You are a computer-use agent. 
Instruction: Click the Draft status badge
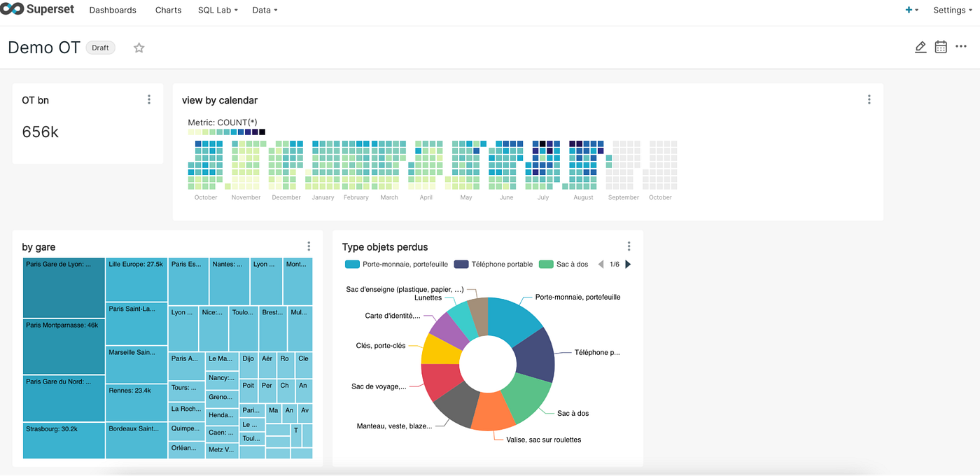[100, 48]
